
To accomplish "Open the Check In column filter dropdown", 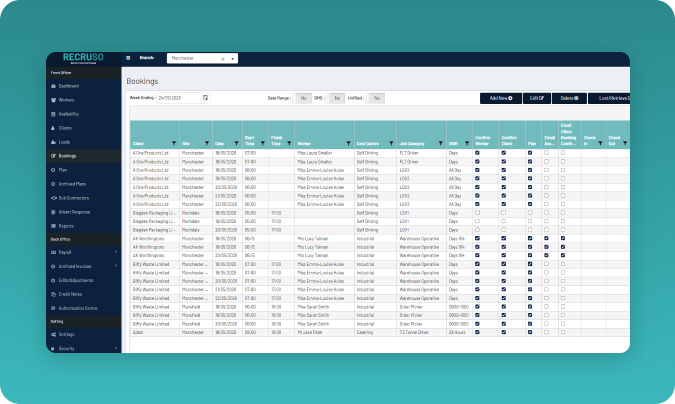I will [x=600, y=143].
